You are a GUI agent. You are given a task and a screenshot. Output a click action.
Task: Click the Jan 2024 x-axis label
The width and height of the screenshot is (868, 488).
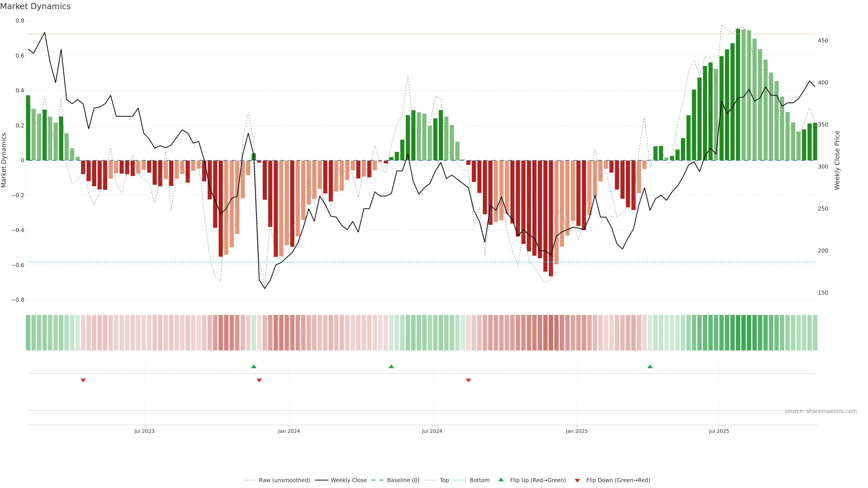[x=289, y=431]
